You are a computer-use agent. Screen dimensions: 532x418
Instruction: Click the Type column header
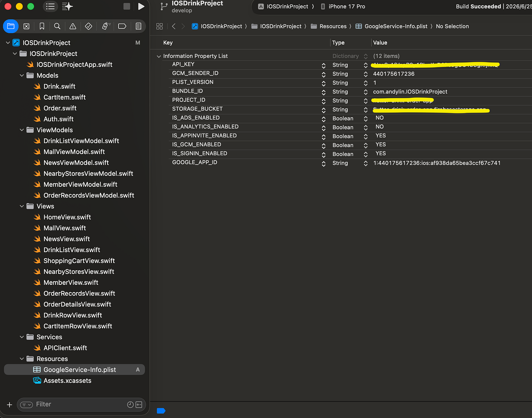338,43
